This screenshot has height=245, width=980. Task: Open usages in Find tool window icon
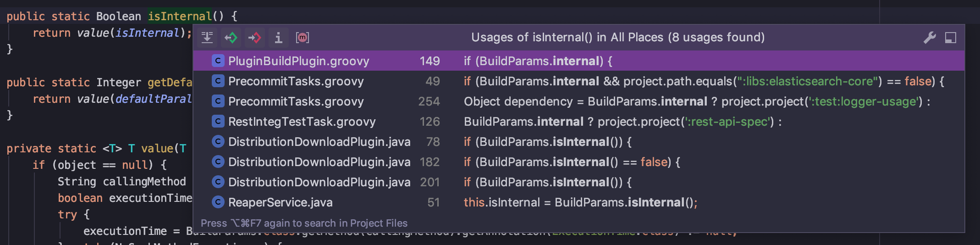click(x=951, y=38)
